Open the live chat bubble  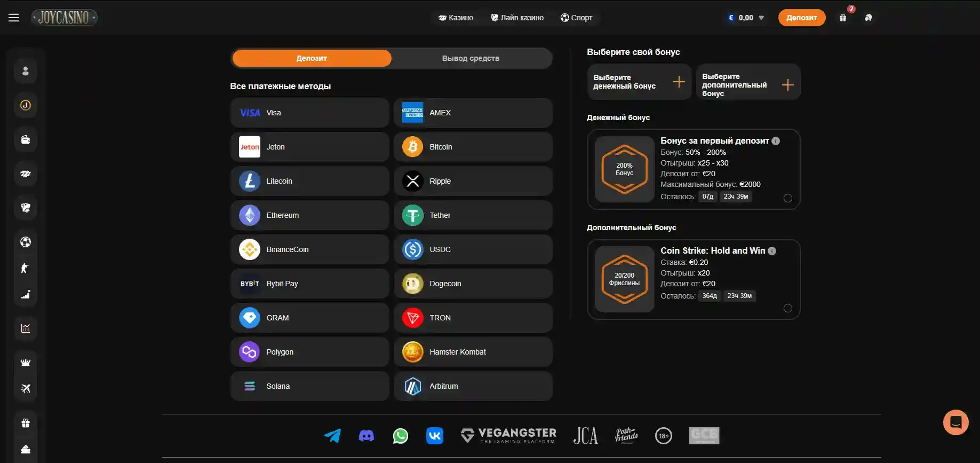(956, 422)
